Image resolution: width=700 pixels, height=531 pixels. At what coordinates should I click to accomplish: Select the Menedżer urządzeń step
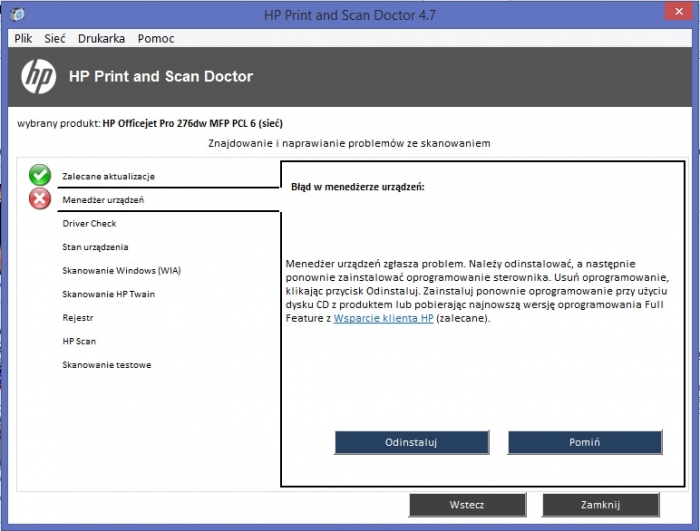coord(103,200)
